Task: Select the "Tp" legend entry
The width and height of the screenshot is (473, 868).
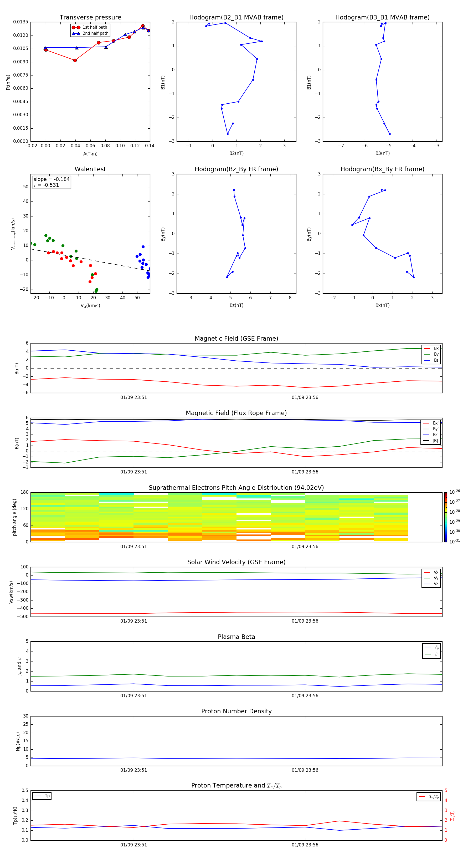Action: tap(42, 796)
